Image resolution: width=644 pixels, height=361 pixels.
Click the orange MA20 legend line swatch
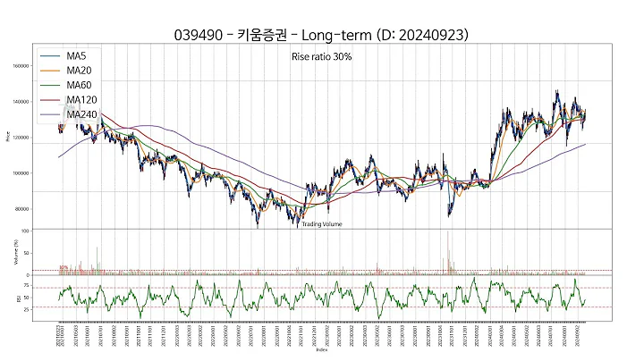click(50, 71)
